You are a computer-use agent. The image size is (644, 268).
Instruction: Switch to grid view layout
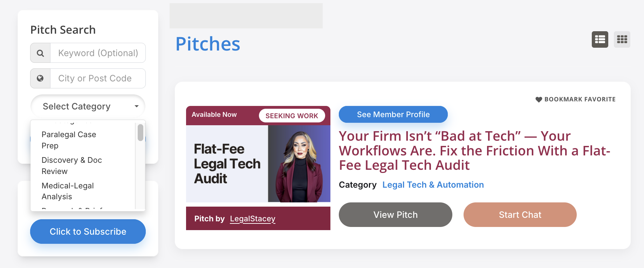[622, 39]
